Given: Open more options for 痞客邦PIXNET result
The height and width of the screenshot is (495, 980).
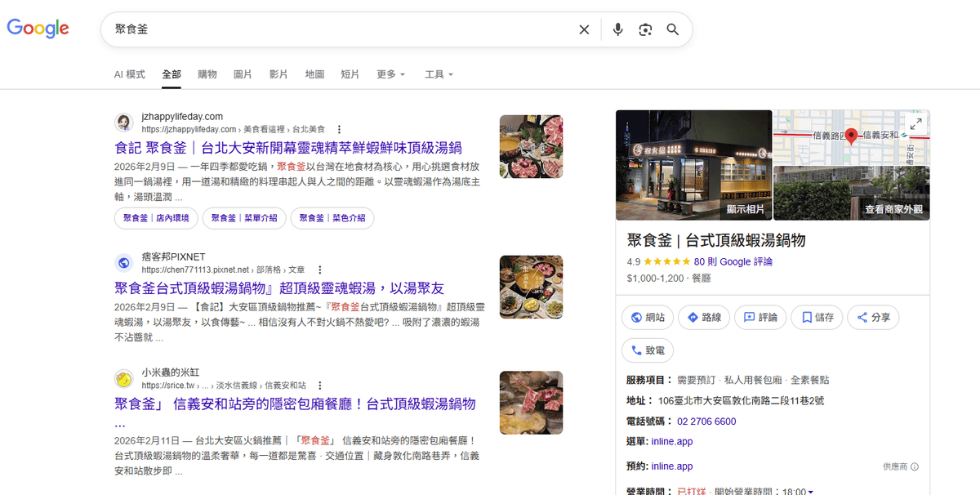Looking at the screenshot, I should (319, 270).
